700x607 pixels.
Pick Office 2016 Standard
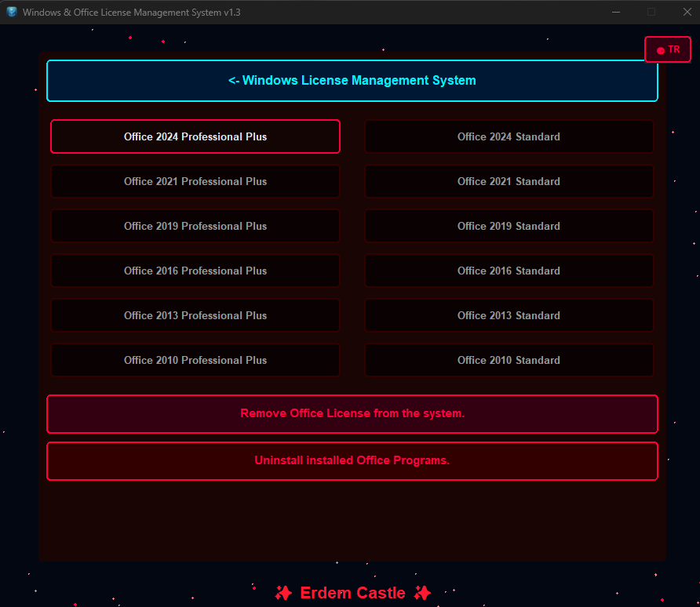coord(509,271)
